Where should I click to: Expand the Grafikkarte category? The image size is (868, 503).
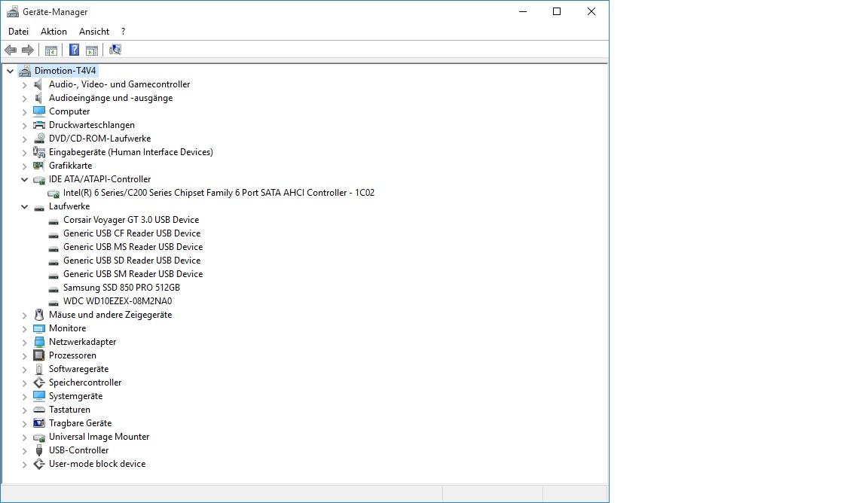pyautogui.click(x=24, y=166)
